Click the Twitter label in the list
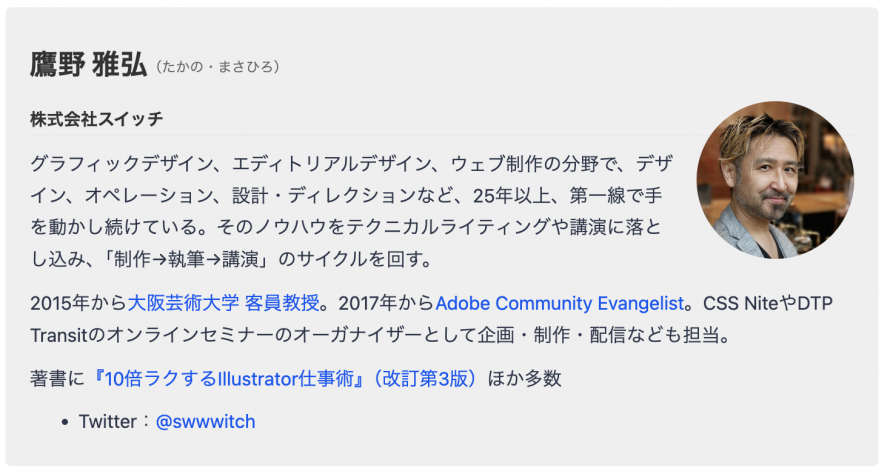 (x=108, y=422)
